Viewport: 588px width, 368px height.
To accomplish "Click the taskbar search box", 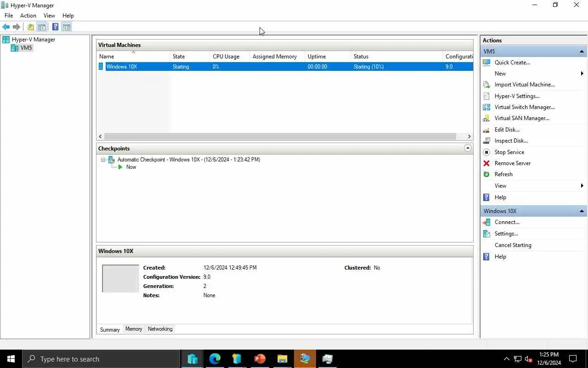I will (x=101, y=359).
